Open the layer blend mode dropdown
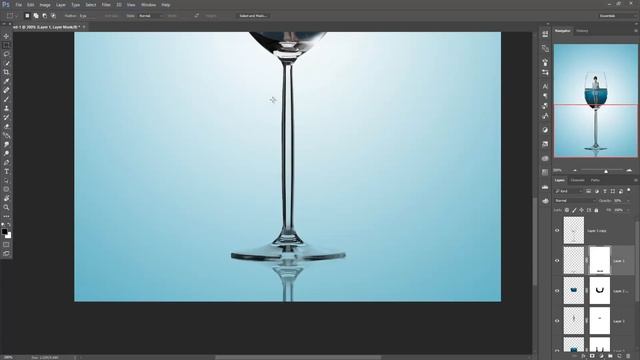Image resolution: width=640 pixels, height=360 pixels. [575, 201]
